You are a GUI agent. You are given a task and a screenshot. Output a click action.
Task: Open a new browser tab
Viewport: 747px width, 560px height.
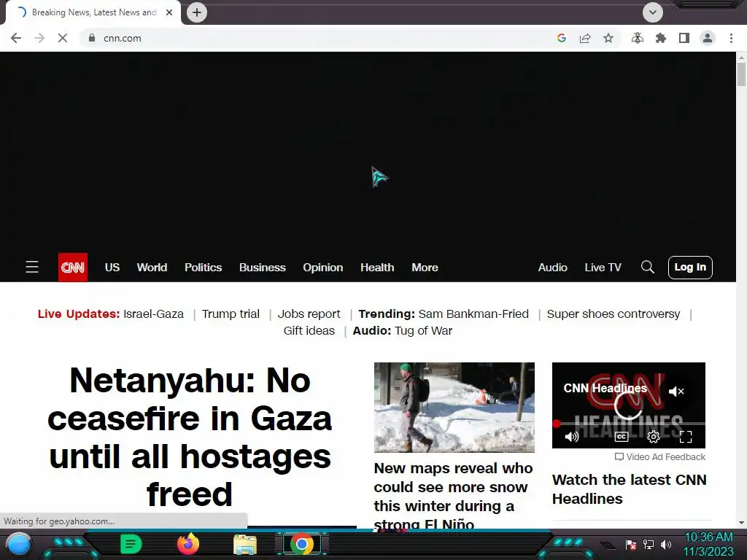(x=197, y=12)
